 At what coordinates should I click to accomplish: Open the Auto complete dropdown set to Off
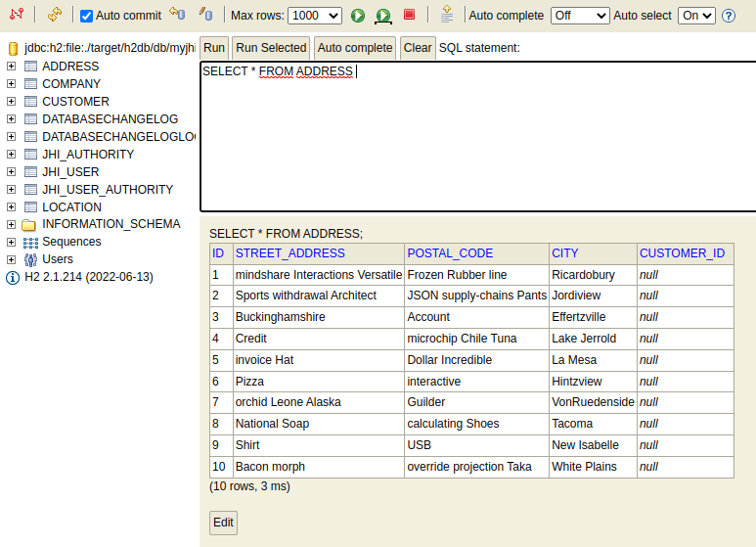(x=580, y=16)
